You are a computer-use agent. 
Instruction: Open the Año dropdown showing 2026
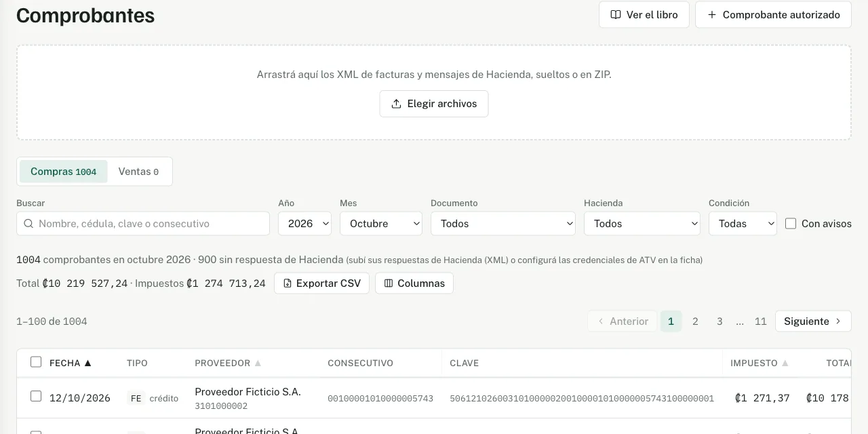point(304,224)
